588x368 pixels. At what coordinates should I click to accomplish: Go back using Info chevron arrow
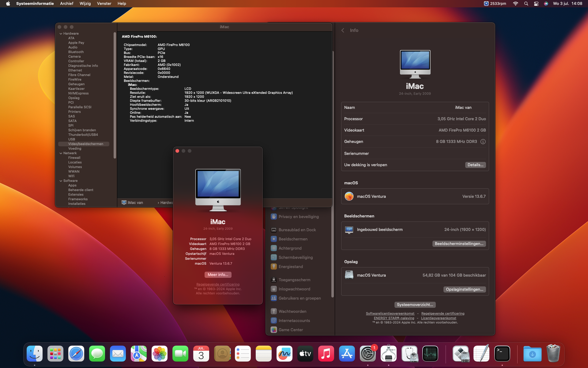[x=343, y=30]
